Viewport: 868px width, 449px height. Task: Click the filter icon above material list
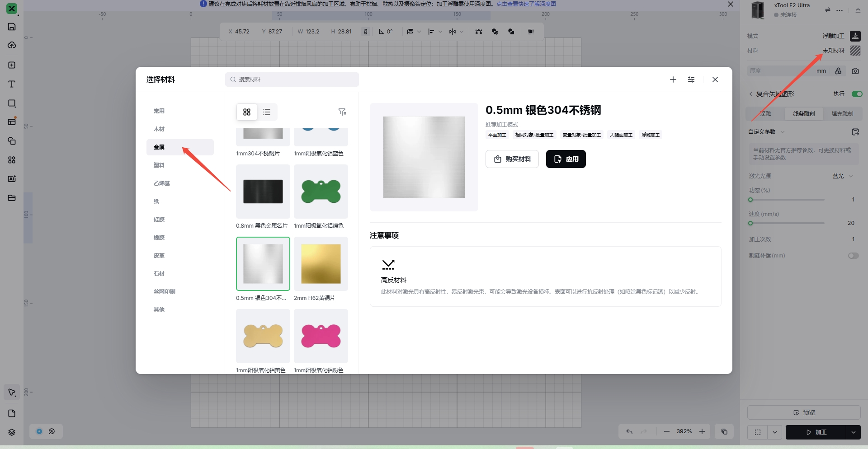point(342,112)
